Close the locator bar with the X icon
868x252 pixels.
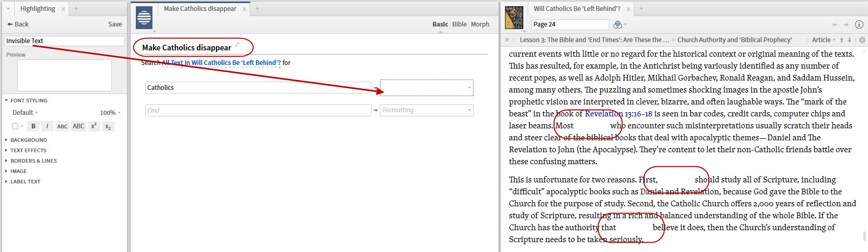[x=862, y=40]
